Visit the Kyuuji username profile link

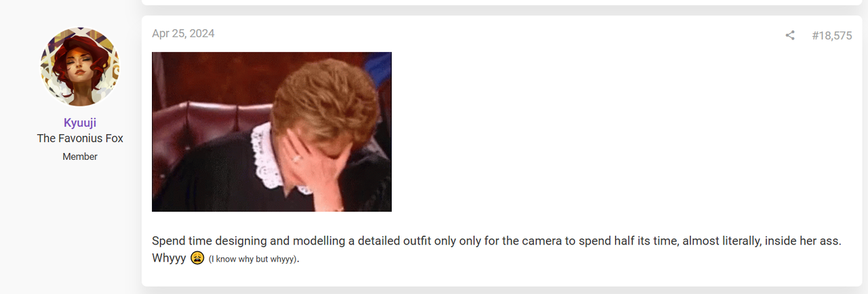80,123
